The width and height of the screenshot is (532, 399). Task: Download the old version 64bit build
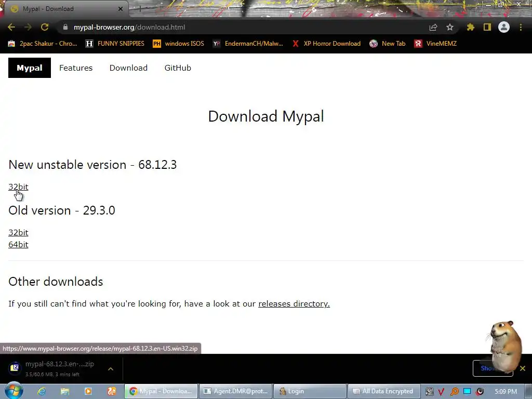pos(18,245)
